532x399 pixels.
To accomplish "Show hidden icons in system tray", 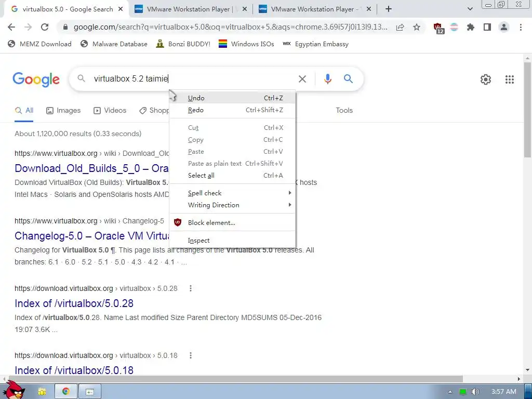I will (x=450, y=392).
